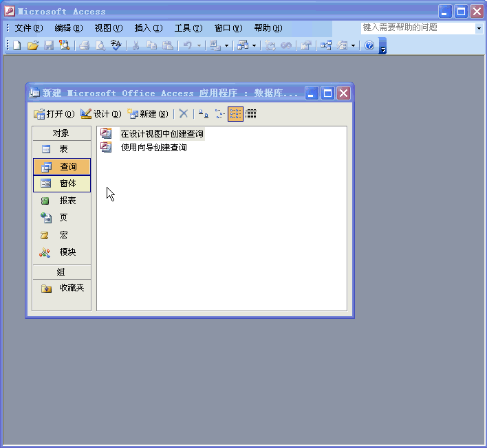This screenshot has width=487, height=448.
Task: Select the 表 object type
Action: [61, 149]
